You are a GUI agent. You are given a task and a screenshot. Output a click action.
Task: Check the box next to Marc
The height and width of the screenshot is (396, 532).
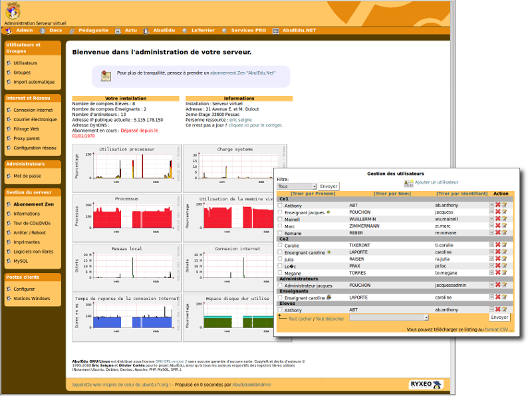[x=280, y=226]
